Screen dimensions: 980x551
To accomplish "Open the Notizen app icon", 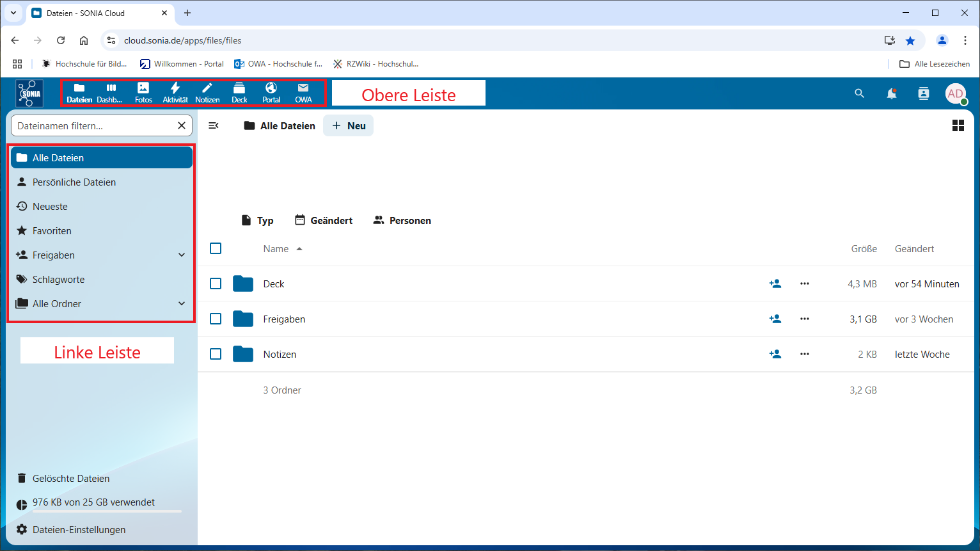I will [x=207, y=92].
